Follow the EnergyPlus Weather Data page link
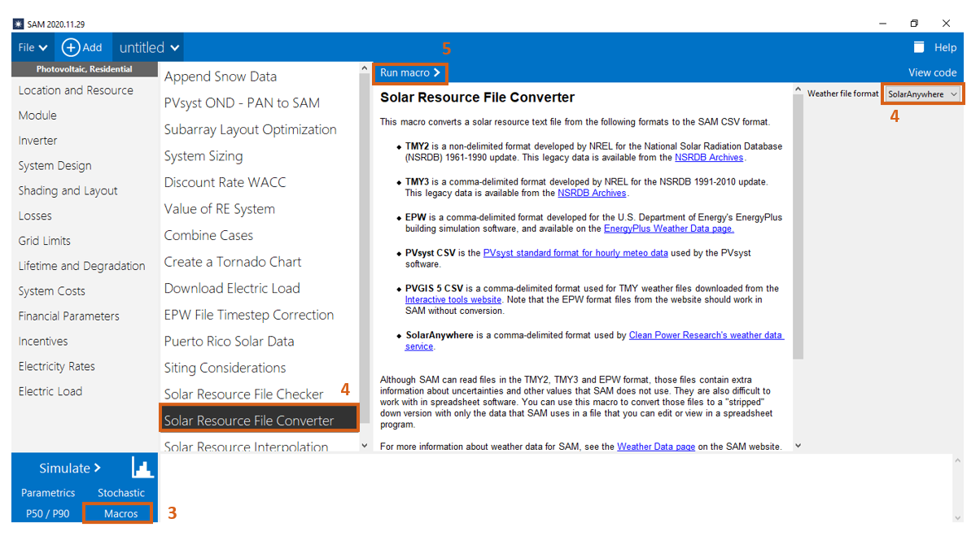The image size is (980, 536). coord(668,229)
